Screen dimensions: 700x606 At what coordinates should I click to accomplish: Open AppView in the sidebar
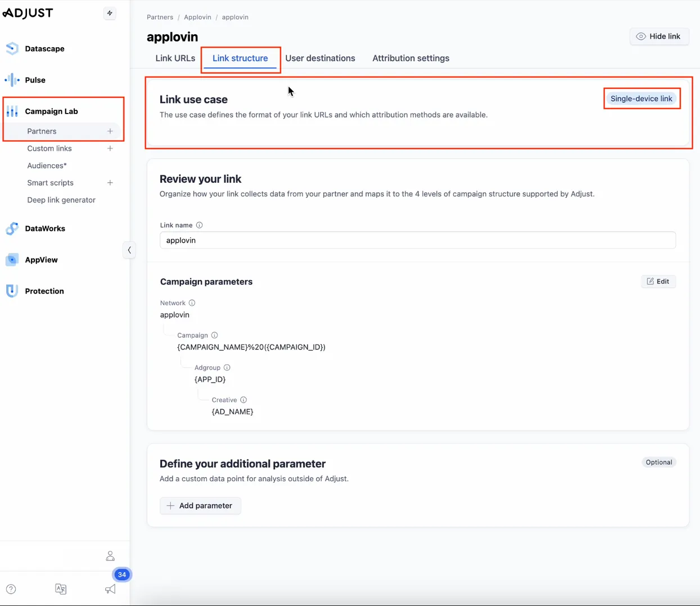point(41,260)
